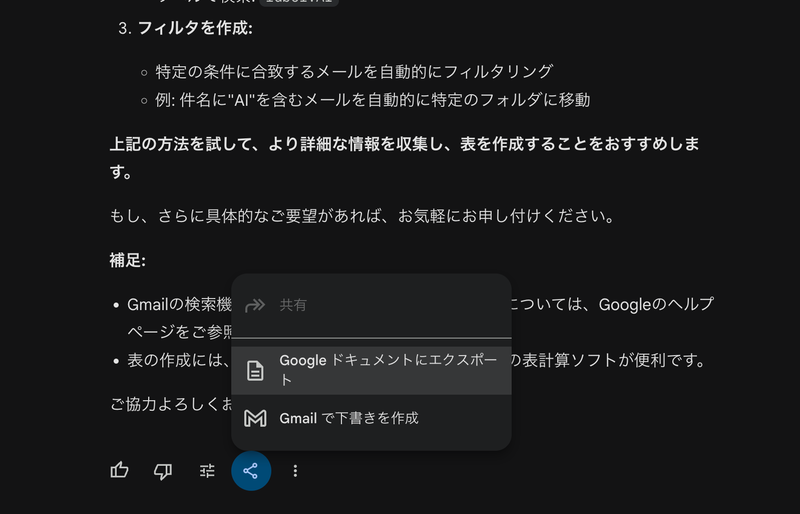The image size is (800, 514).
Task: Click the thumbs down bad response icon
Action: pyautogui.click(x=163, y=470)
